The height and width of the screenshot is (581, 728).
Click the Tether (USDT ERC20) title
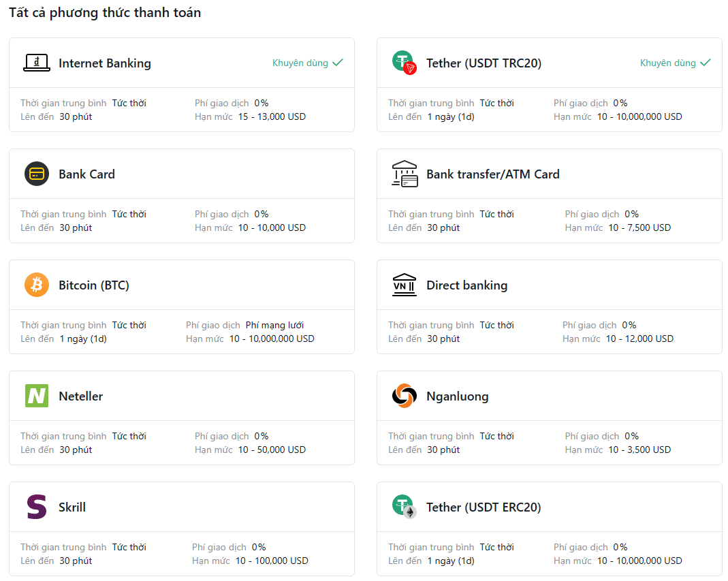[x=484, y=507]
